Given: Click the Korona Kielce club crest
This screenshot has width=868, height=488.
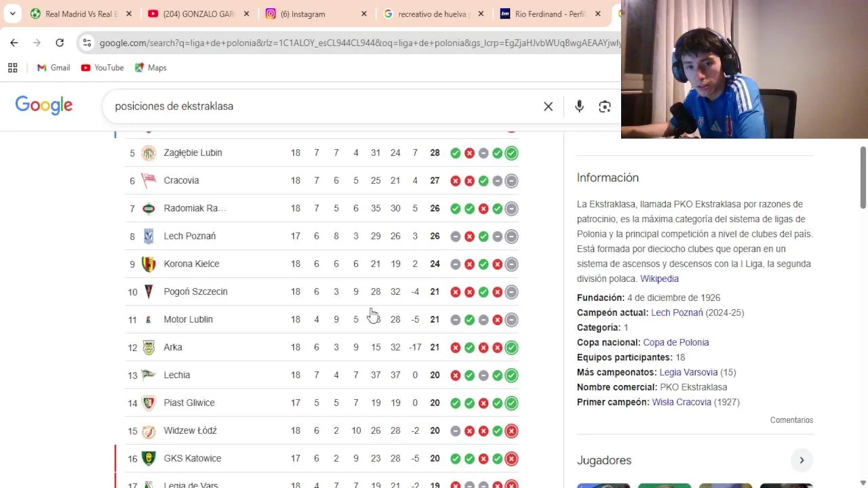Looking at the screenshot, I should click(149, 264).
